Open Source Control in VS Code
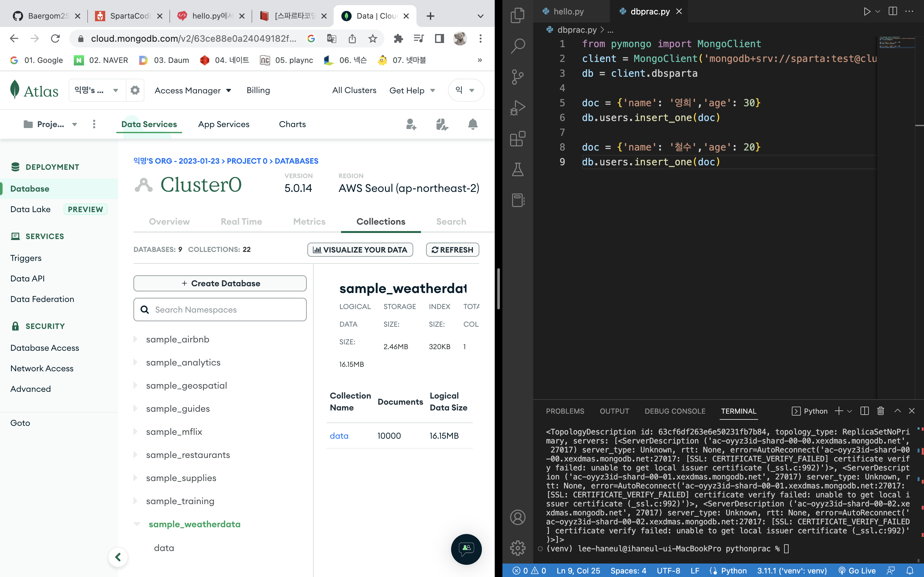Screen dimensions: 924x577 click(517, 77)
